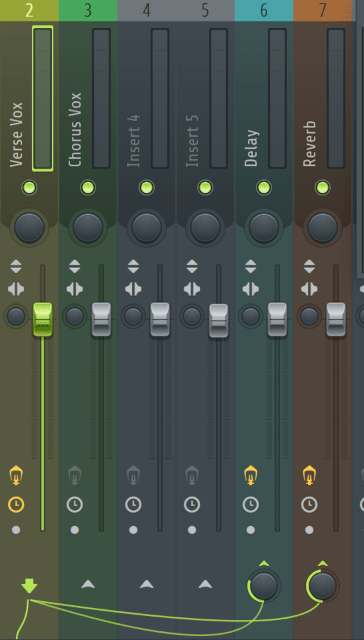Click the Verse Vox pan knob
The width and height of the screenshot is (364, 640).
click(x=29, y=227)
